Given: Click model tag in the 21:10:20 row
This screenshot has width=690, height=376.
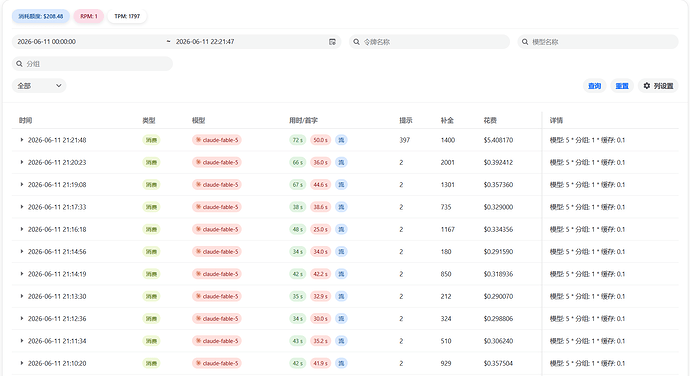Looking at the screenshot, I should coord(217,363).
